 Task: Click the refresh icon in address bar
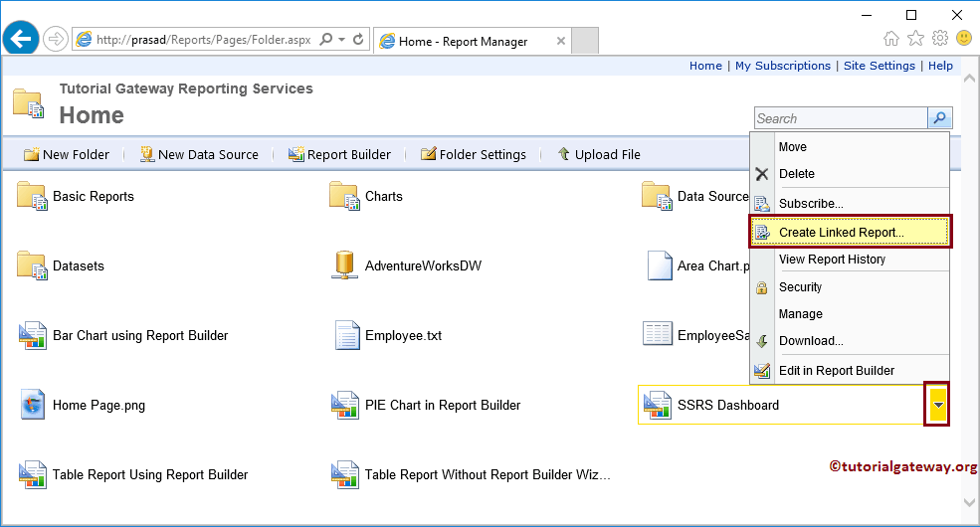click(x=358, y=40)
